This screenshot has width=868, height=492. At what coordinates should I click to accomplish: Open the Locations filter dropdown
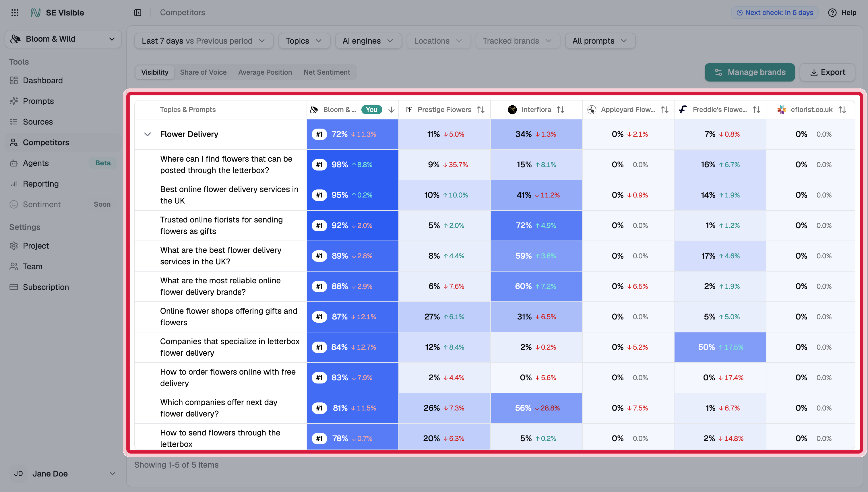(439, 41)
